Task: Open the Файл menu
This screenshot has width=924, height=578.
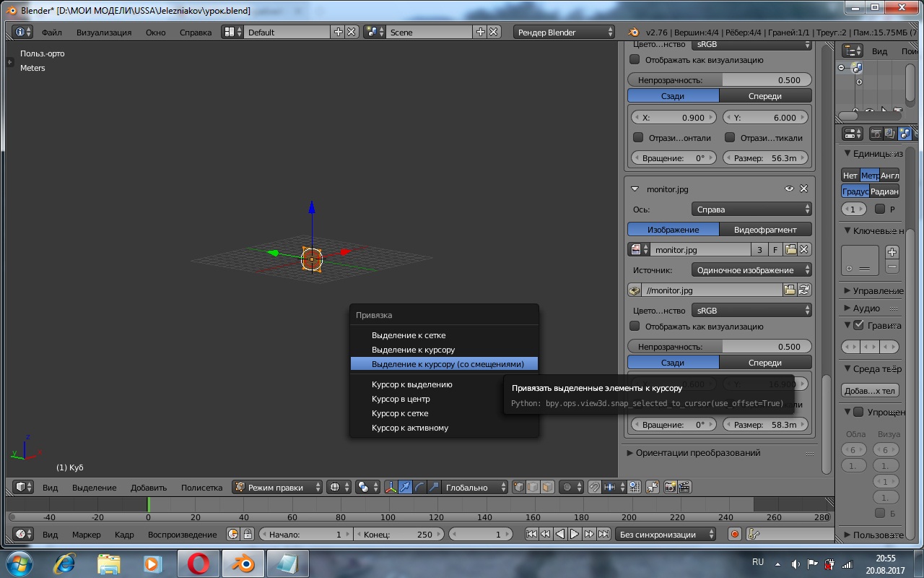Action: coord(51,33)
